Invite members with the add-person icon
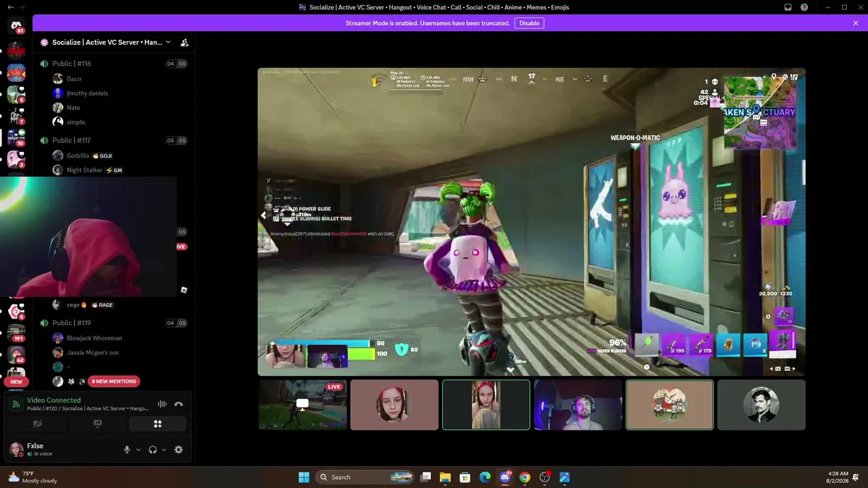Screen dimensions: 868x488 click(184, 42)
